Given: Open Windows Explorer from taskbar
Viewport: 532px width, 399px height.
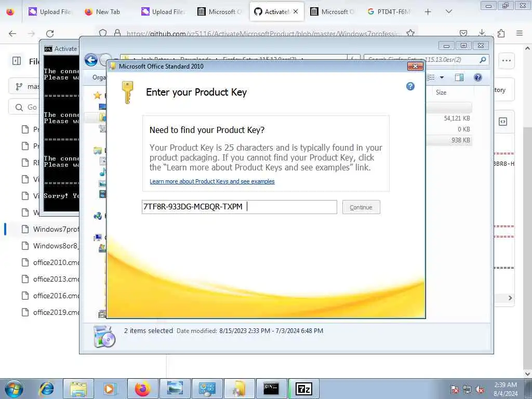Looking at the screenshot, I should (x=78, y=389).
